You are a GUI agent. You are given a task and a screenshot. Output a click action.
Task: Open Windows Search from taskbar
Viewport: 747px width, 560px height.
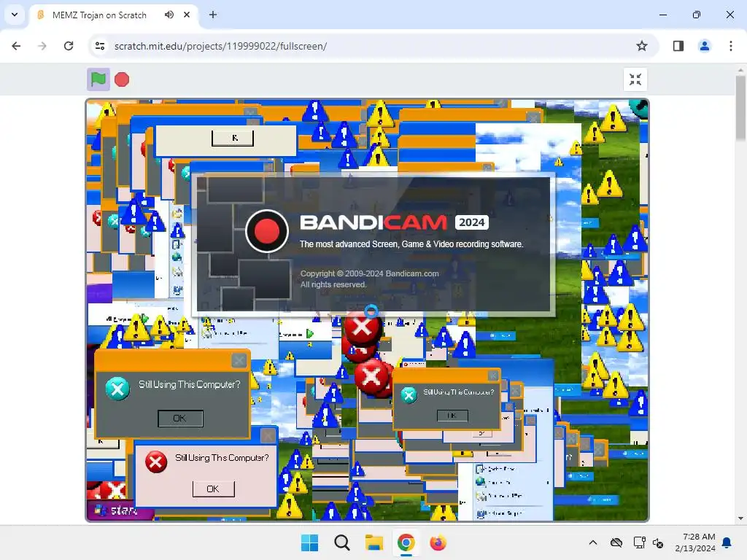[x=341, y=542]
